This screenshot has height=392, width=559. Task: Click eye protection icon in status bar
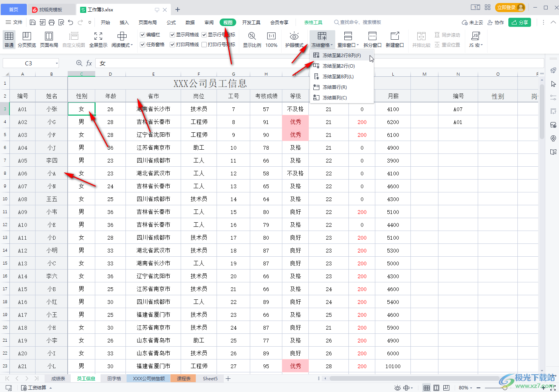(x=397, y=388)
